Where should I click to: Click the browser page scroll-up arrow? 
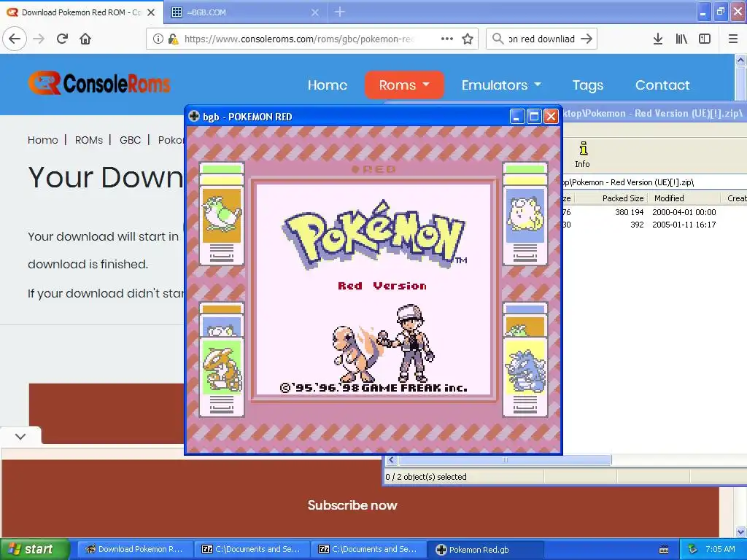coord(741,60)
